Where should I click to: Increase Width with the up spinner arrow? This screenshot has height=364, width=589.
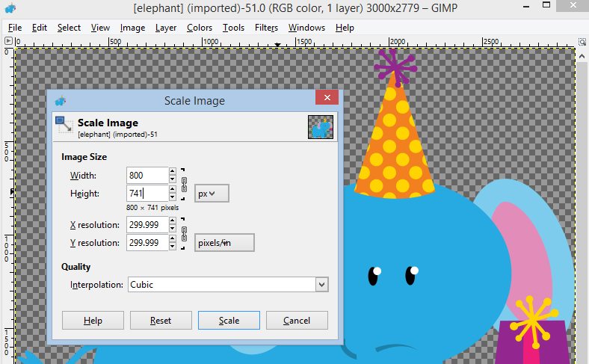173,171
